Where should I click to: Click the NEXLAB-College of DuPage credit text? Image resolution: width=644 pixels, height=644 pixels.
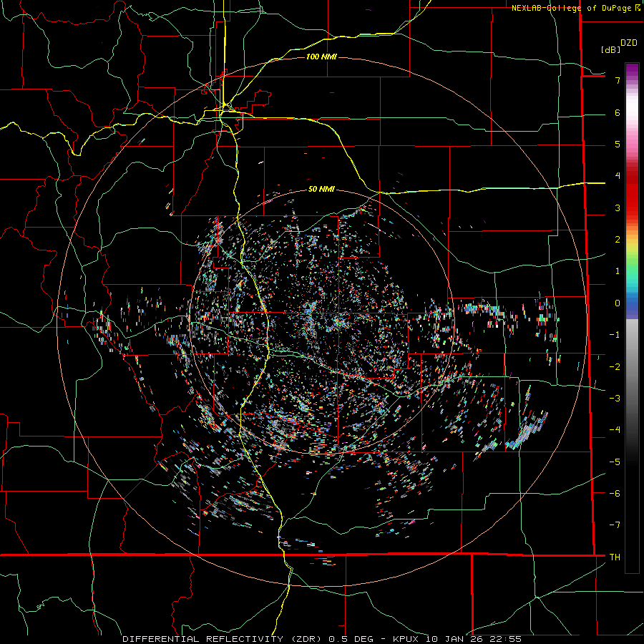click(571, 8)
